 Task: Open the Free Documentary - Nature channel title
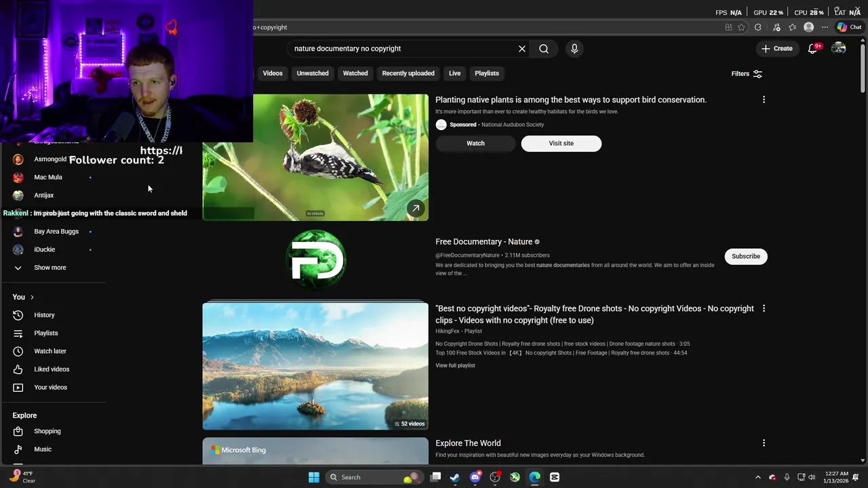click(484, 241)
